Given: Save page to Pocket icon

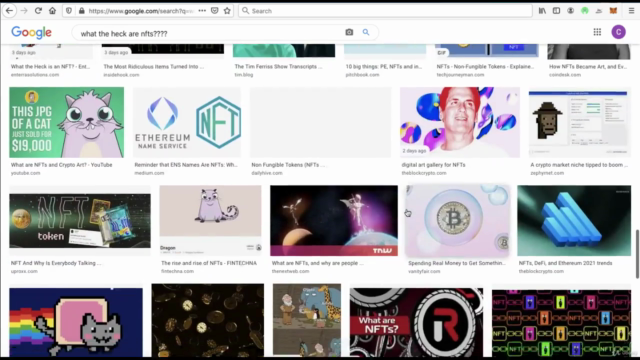Looking at the screenshot, I should tap(215, 11).
